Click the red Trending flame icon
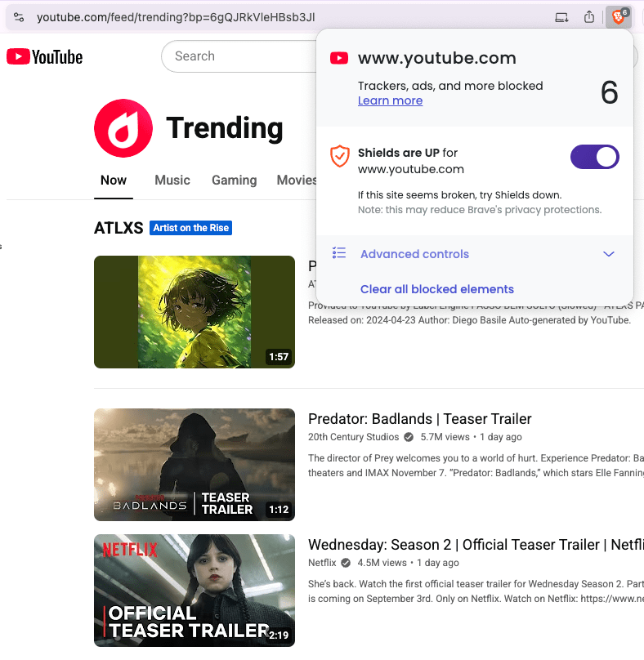 (123, 128)
